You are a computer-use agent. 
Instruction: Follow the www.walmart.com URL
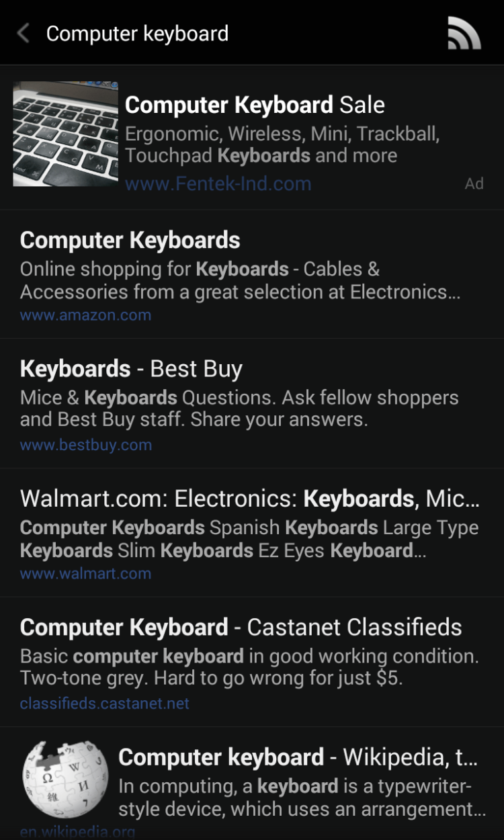pyautogui.click(x=85, y=574)
